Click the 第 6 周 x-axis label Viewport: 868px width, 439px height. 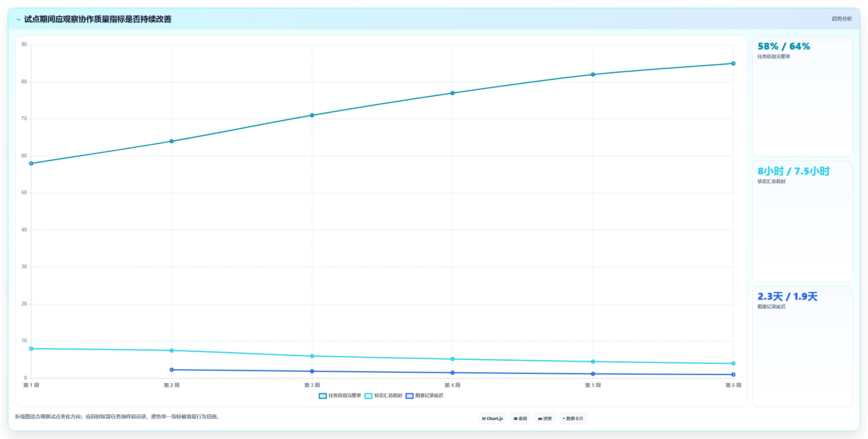[733, 385]
